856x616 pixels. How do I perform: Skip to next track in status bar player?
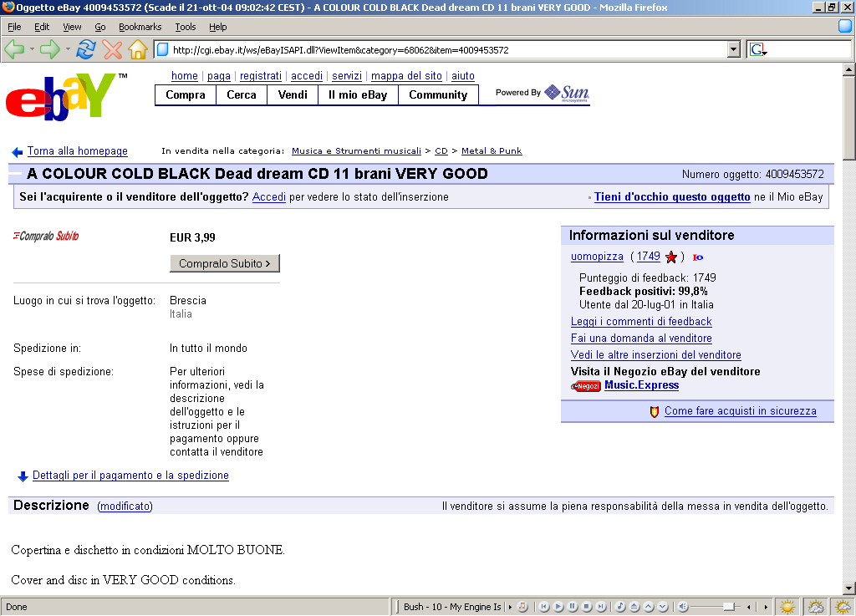(x=600, y=607)
